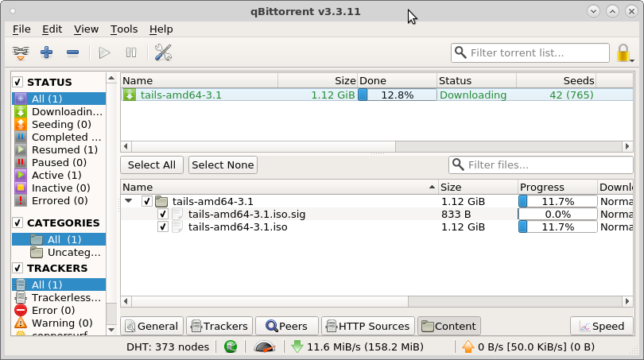The image size is (644, 360).
Task: Click the yellow padlock lock icon
Action: 623,53
